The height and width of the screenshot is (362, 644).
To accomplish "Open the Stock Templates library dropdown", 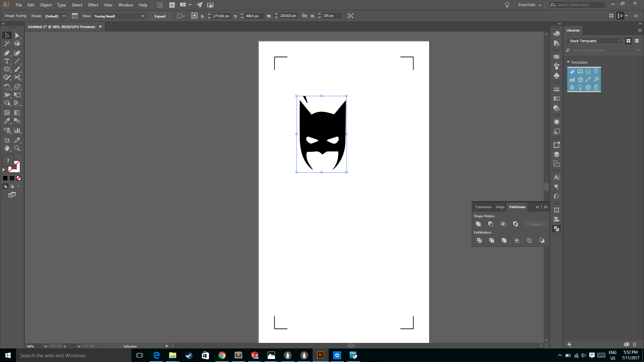I will (594, 41).
